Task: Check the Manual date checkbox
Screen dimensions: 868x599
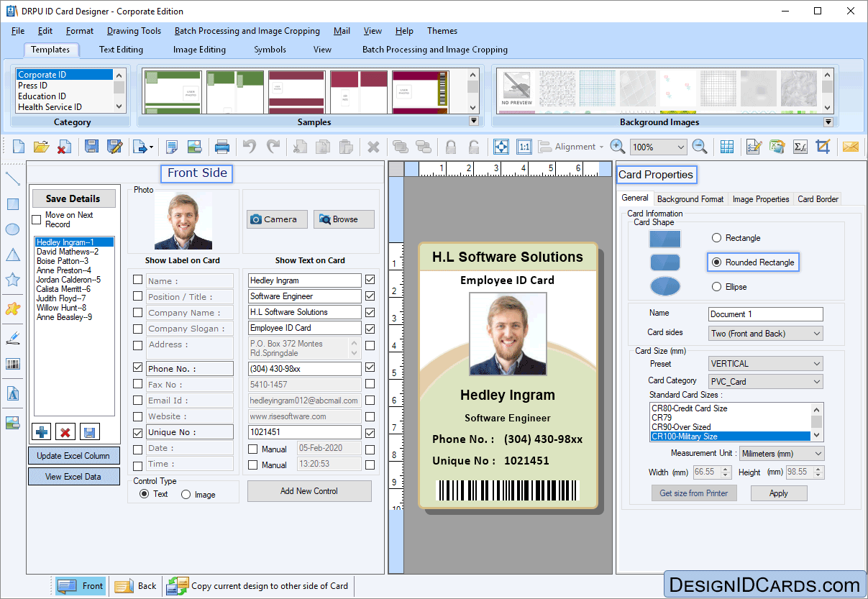Action: tap(252, 449)
